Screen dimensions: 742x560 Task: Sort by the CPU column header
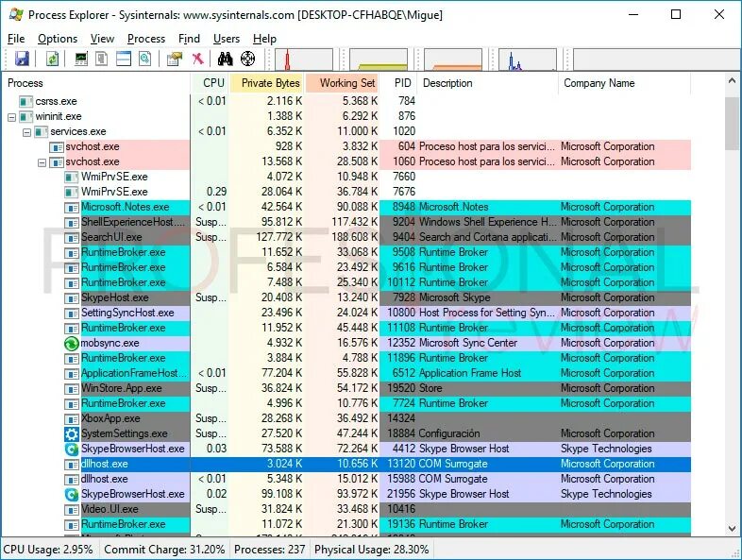[x=211, y=83]
